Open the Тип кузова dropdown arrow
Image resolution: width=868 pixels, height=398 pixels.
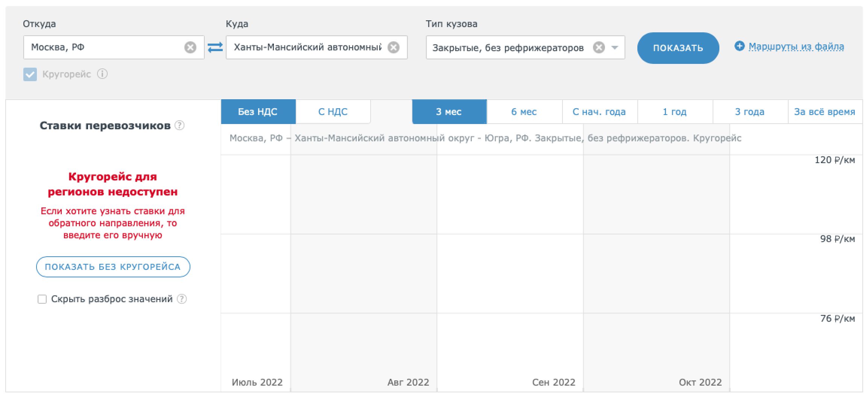(x=615, y=48)
